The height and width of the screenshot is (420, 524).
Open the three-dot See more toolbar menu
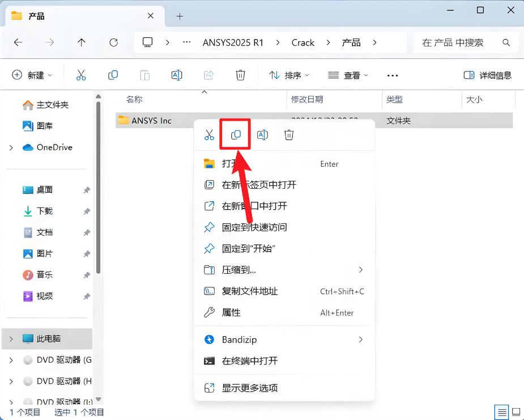[393, 75]
